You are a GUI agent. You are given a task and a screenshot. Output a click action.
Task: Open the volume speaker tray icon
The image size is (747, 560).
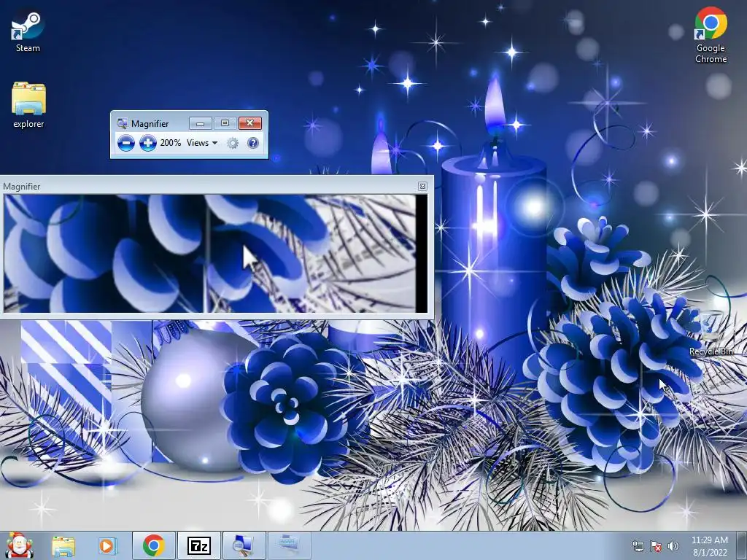point(673,546)
